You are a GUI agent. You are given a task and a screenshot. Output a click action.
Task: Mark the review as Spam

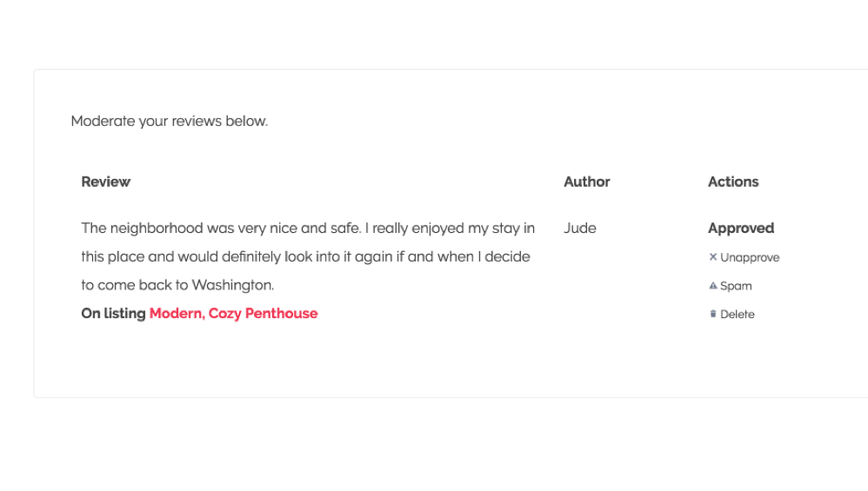coord(736,287)
